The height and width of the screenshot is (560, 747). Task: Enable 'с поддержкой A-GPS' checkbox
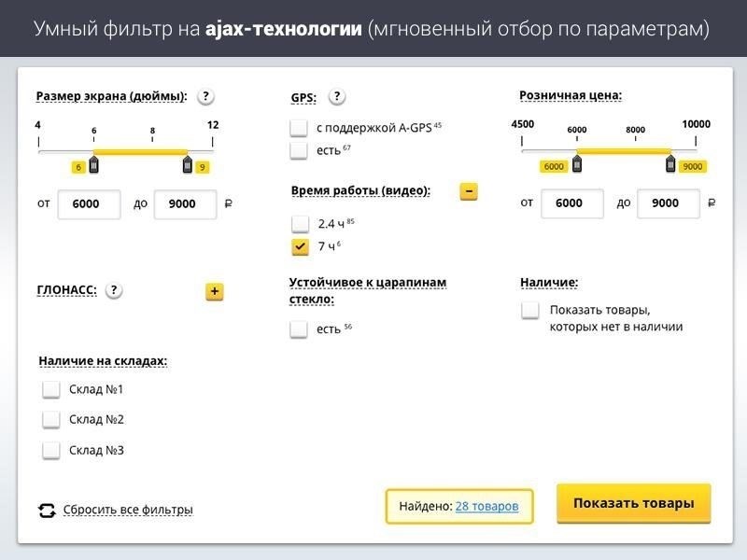299,128
